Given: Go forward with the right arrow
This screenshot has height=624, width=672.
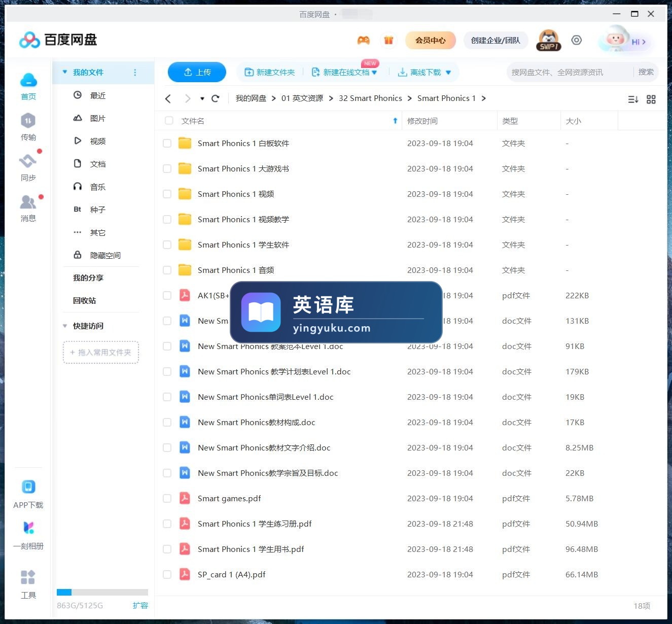Looking at the screenshot, I should click(x=188, y=98).
